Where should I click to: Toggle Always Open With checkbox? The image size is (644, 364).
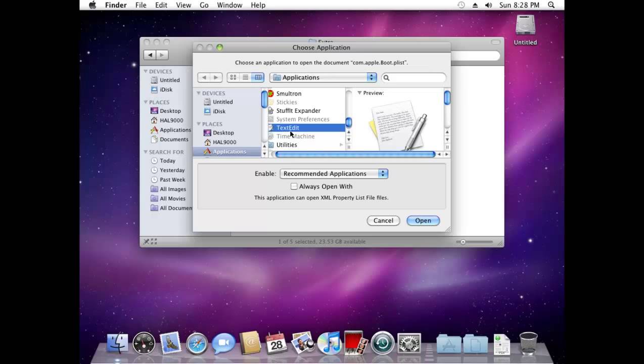point(294,187)
